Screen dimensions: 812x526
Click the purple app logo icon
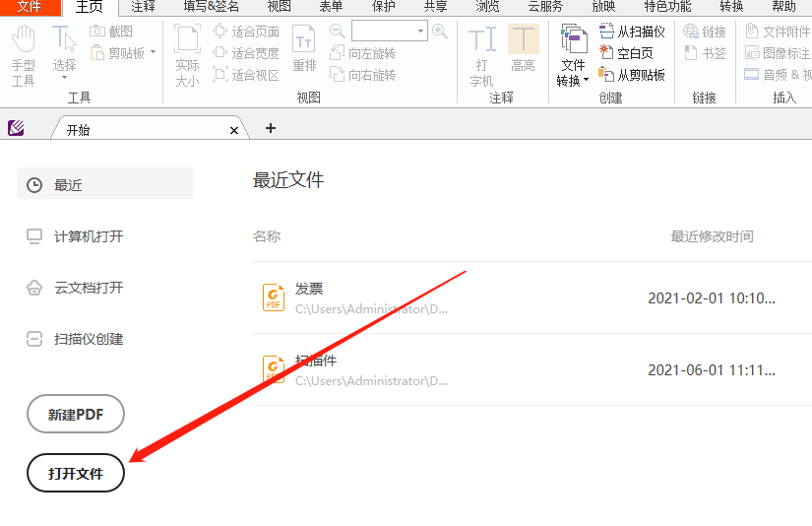pos(16,127)
